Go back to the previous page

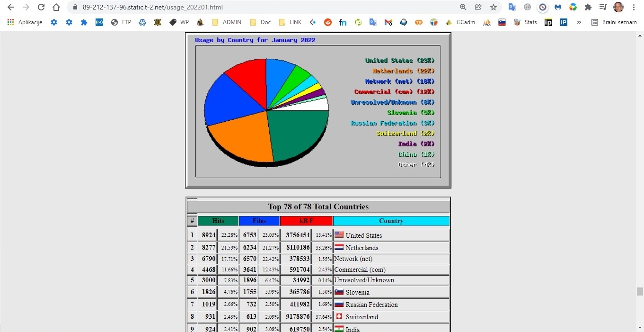[11, 7]
